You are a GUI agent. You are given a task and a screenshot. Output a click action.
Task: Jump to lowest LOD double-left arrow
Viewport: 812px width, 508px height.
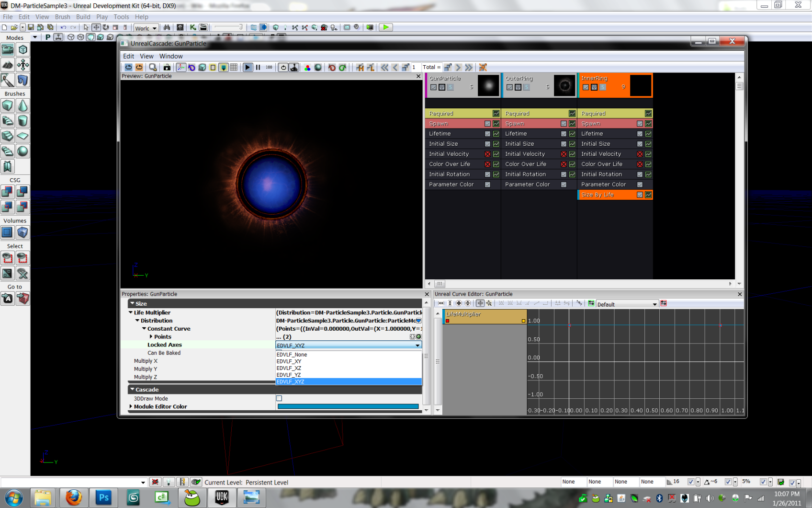click(384, 68)
